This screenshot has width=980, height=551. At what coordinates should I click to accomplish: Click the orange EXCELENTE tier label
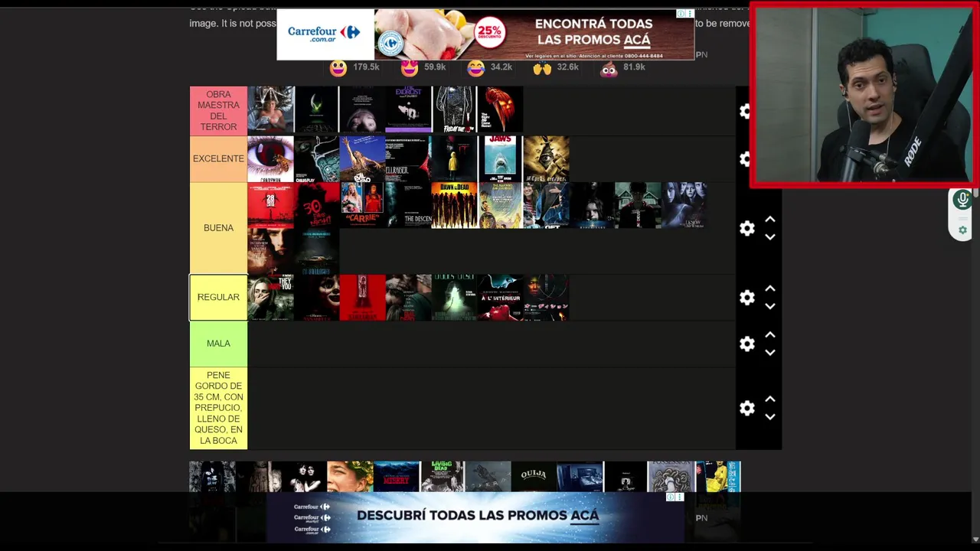coord(218,158)
